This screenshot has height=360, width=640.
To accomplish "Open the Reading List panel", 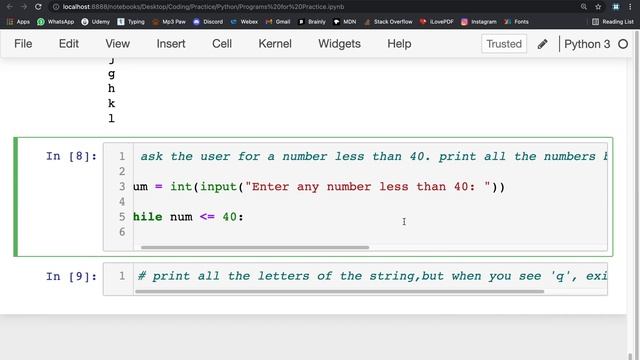I will 613,22.
